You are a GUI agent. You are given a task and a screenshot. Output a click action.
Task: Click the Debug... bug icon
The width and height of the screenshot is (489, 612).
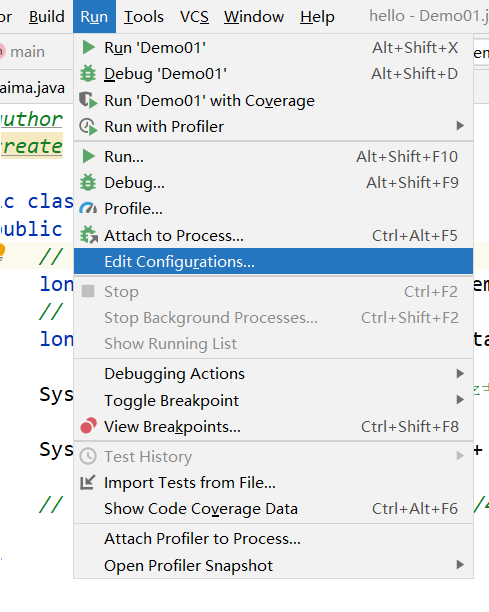pyautogui.click(x=88, y=183)
